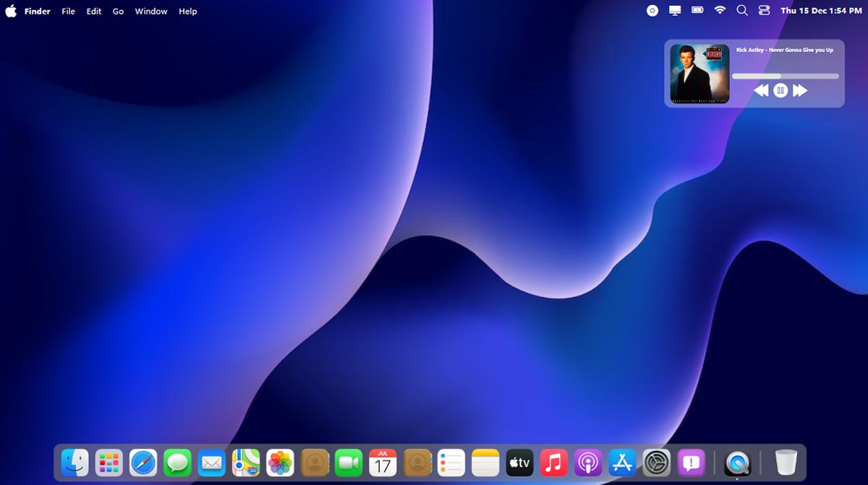868x485 pixels.
Task: Open the Podcasts app in dock
Action: click(x=588, y=463)
